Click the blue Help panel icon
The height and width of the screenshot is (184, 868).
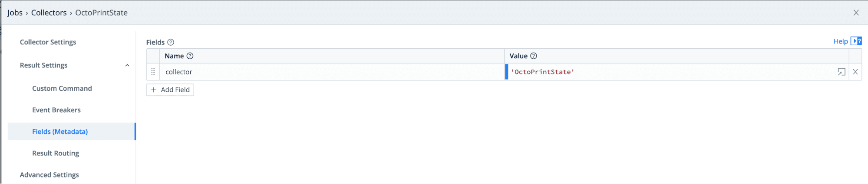(856, 41)
